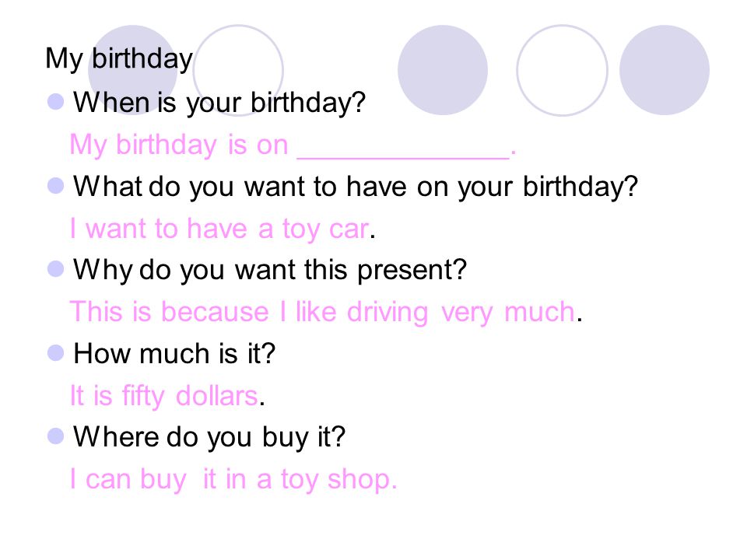
Task: Click the question 'How much is it?'
Action: [x=174, y=354]
